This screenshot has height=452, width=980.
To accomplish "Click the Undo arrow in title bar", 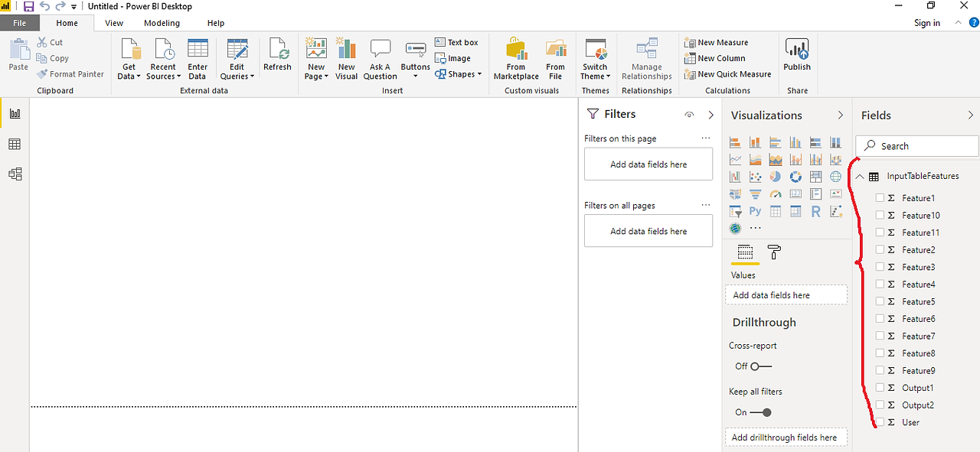I will (44, 6).
